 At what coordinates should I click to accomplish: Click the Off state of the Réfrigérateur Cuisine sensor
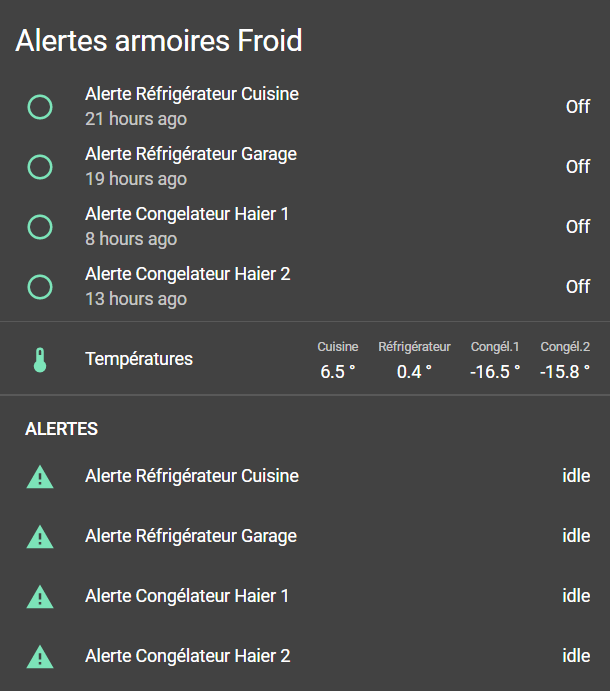[x=578, y=107]
